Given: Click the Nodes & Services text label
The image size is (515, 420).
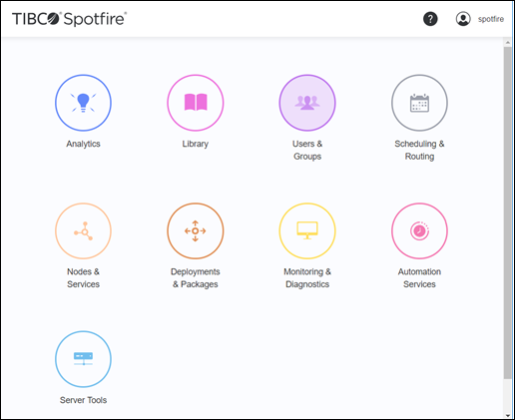Looking at the screenshot, I should (83, 278).
